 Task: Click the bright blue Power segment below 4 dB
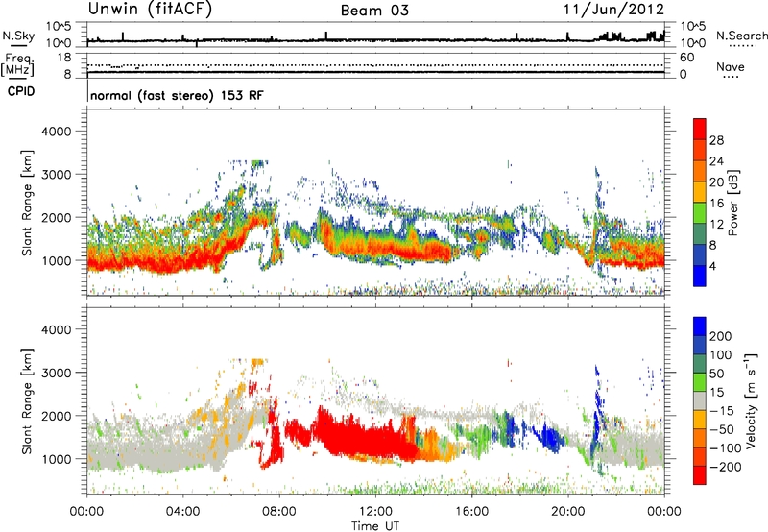click(700, 277)
